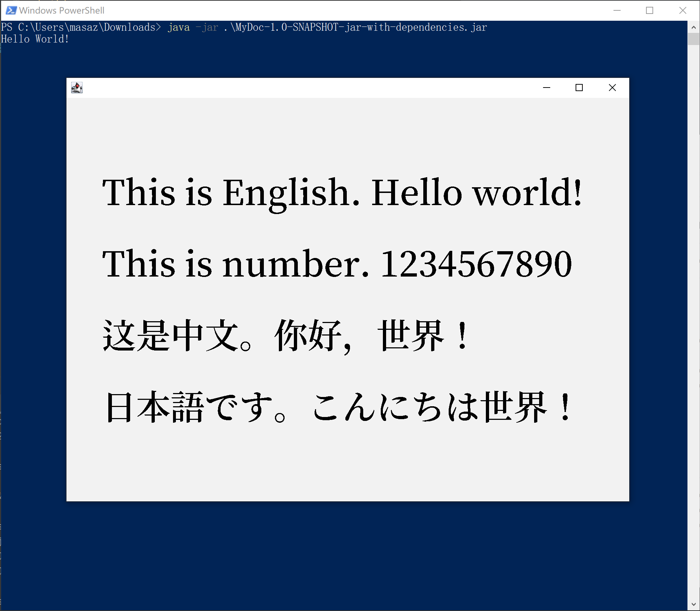Image resolution: width=700 pixels, height=611 pixels.
Task: Minimize the Windows PowerShell window
Action: click(x=617, y=10)
